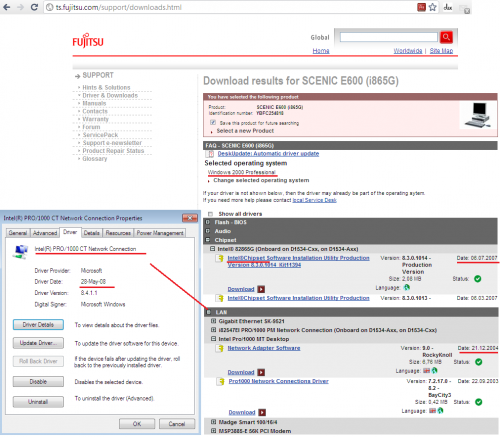500x437 pixels.
Task: Open the Details tab
Action: [x=92, y=233]
